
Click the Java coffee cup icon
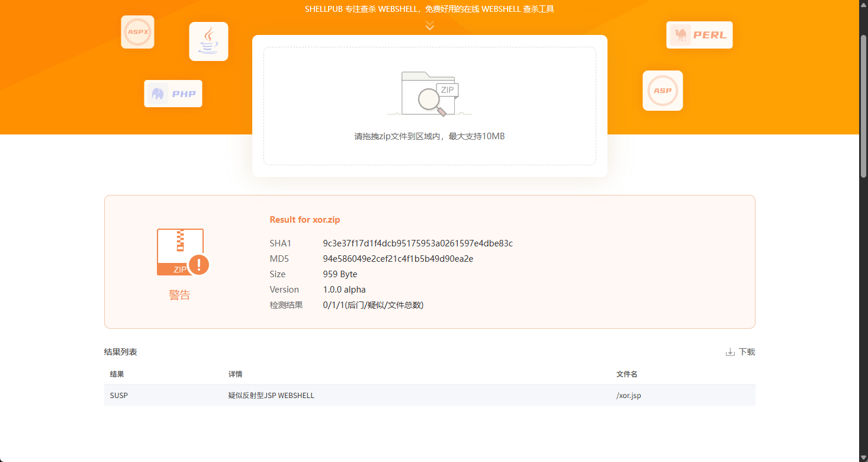(x=208, y=41)
